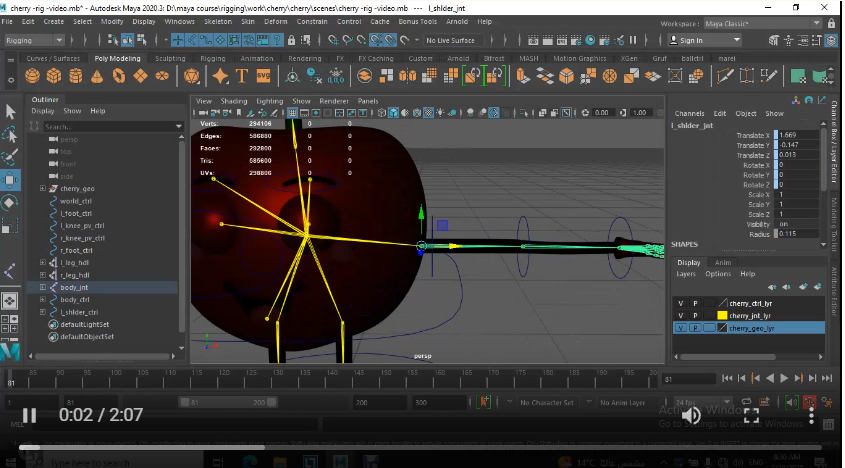Toggle visibility V of cherry_geo_lyr layer
845x468 pixels.
tap(681, 328)
